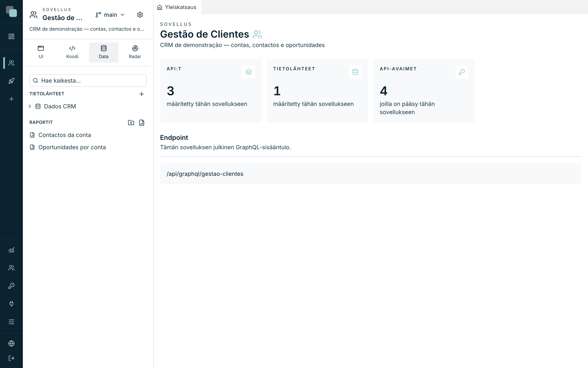Screen dimensions: 588x368
Task: Click the Gestão de Clientes page heading
Action: tap(205, 34)
